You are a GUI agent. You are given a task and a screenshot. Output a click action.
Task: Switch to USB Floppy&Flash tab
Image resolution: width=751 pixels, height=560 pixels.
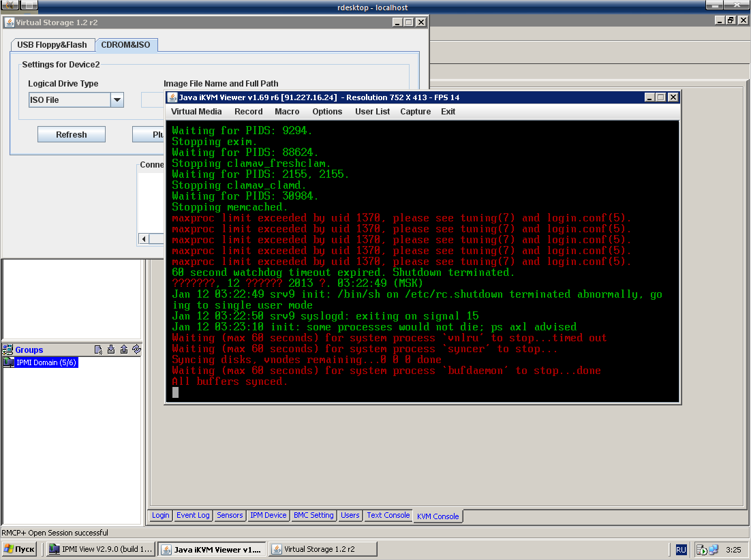point(52,44)
